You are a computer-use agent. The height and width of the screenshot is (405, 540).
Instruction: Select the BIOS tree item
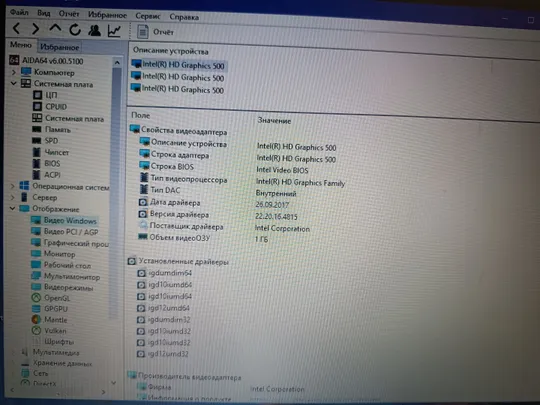tap(46, 164)
